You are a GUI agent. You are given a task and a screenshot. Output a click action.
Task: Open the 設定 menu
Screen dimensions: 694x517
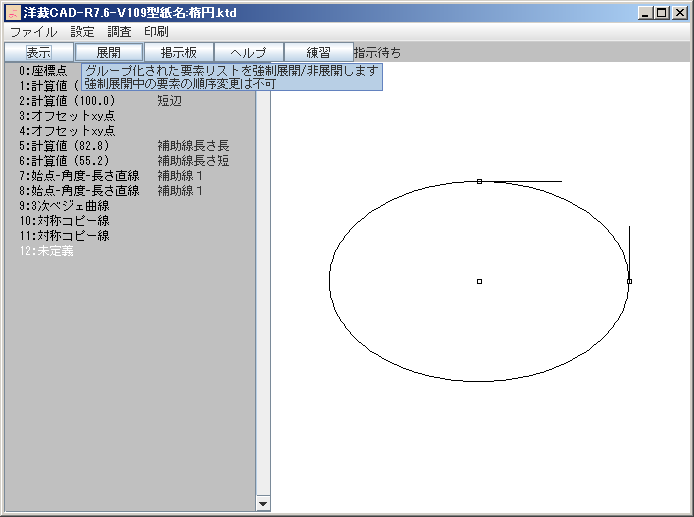point(82,32)
